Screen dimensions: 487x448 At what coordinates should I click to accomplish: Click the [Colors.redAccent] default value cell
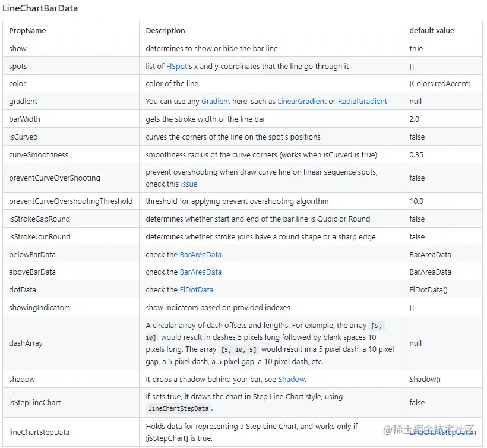(440, 84)
